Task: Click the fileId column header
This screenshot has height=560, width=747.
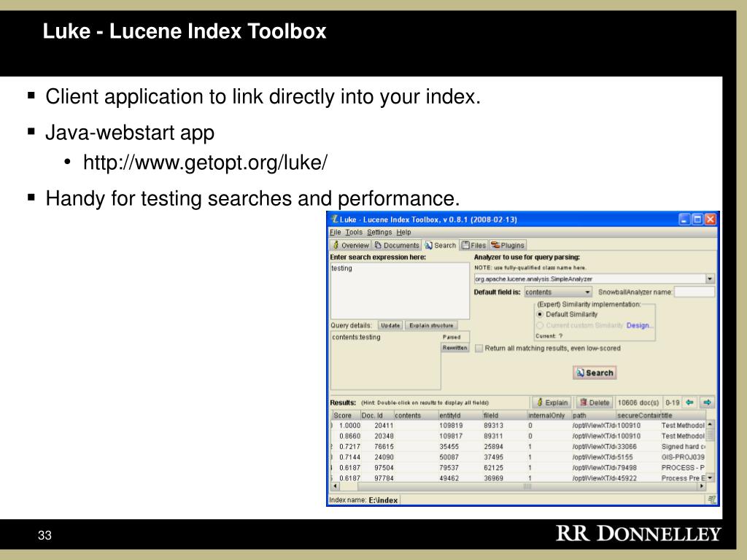Action: tap(505, 415)
